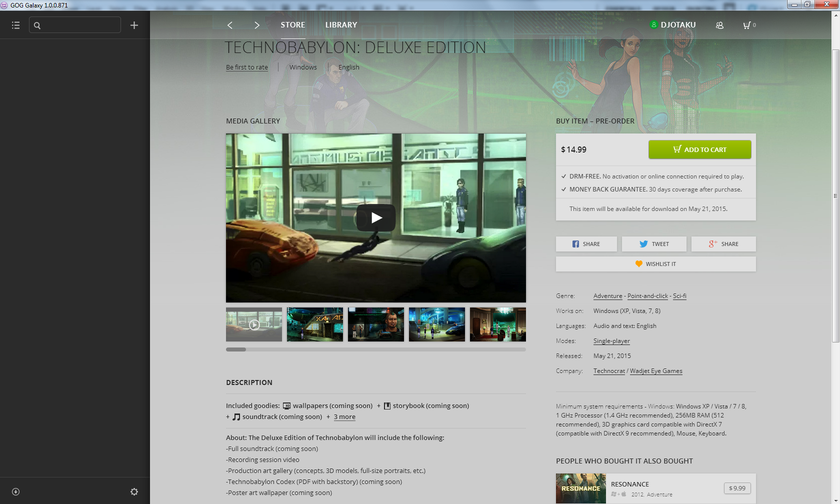The image size is (840, 504).
Task: Click the main media gallery video frame
Action: point(376,218)
